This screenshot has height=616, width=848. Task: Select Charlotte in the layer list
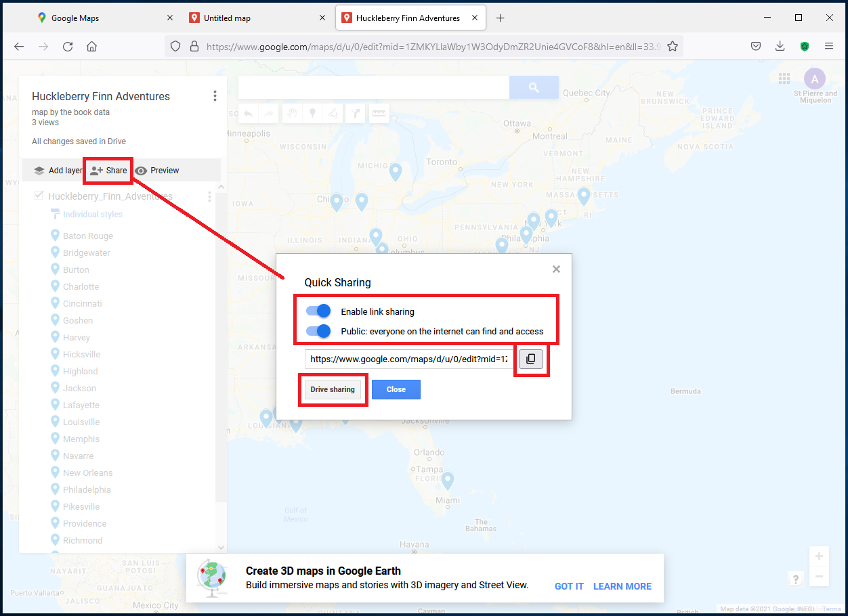tap(83, 286)
